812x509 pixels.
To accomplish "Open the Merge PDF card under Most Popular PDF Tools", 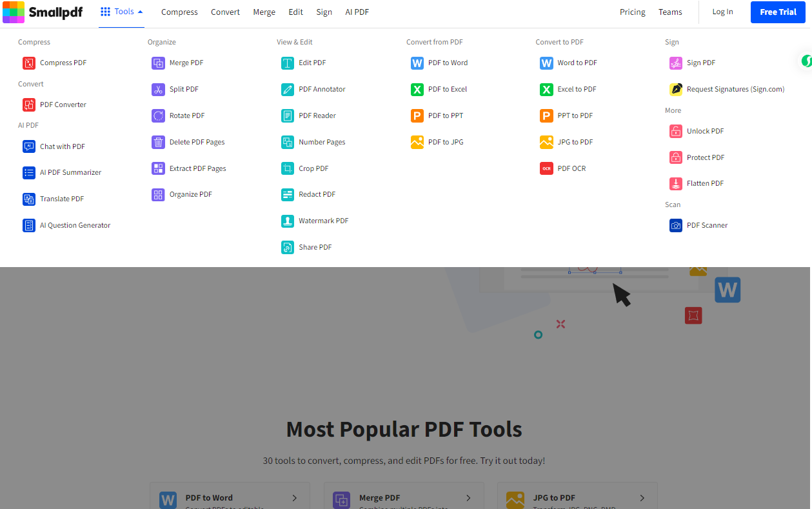I will point(404,496).
